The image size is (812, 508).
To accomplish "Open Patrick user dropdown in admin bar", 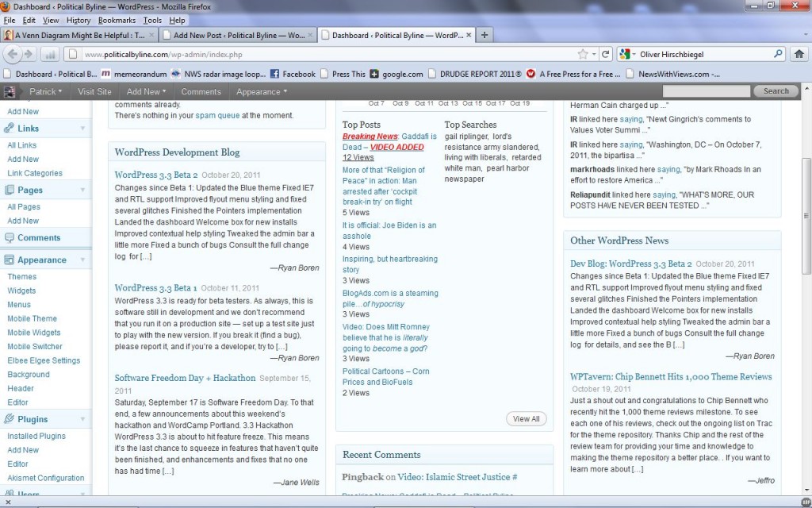I will coord(45,92).
